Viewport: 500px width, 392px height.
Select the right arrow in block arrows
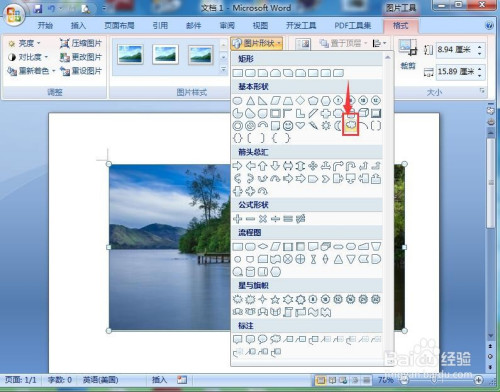coord(237,166)
